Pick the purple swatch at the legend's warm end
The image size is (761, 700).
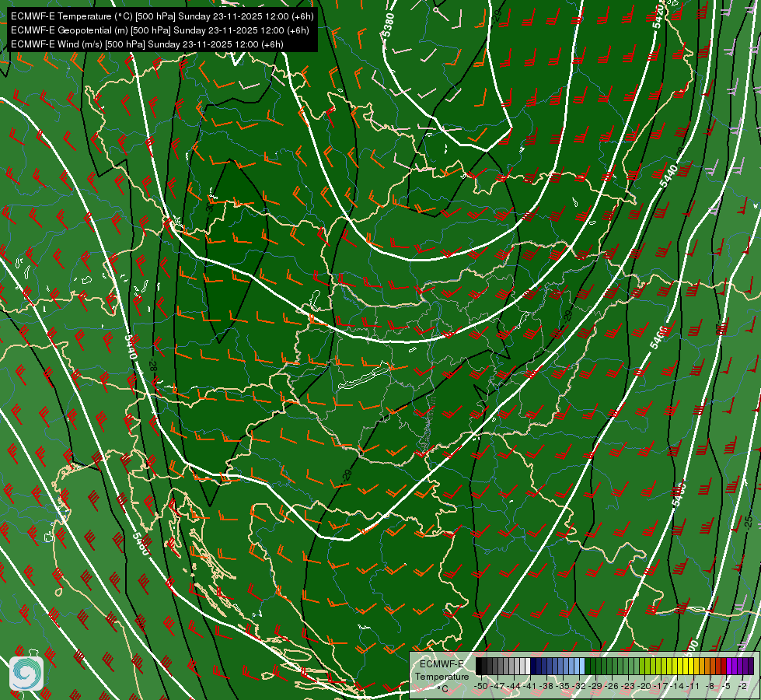tap(751, 666)
